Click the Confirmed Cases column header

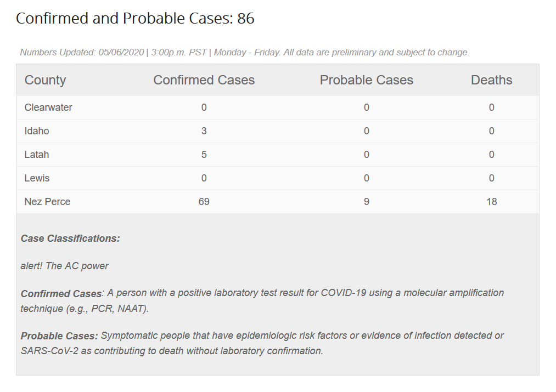(x=204, y=80)
